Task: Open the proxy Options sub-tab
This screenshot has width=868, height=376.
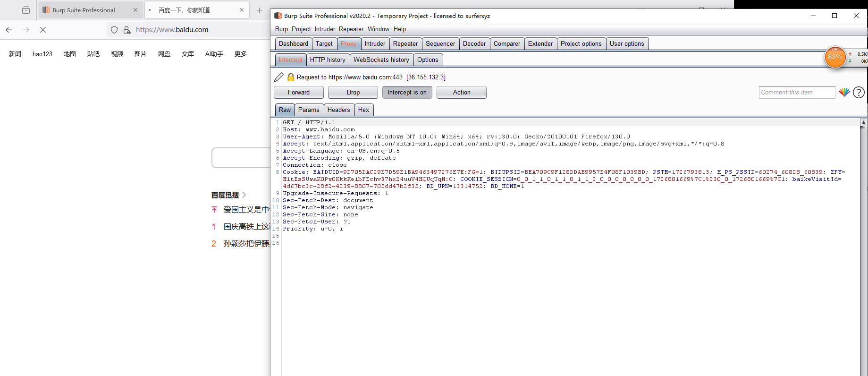Action: coord(428,60)
